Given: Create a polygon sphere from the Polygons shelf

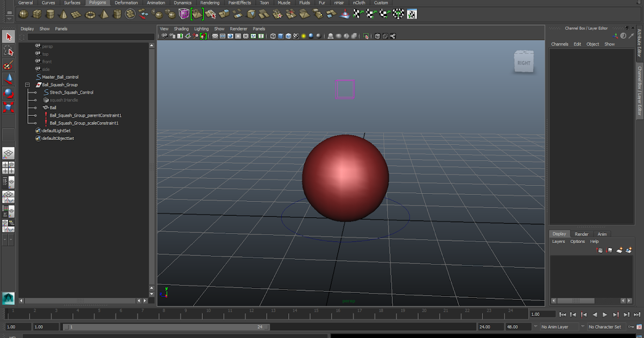Looking at the screenshot, I should pos(23,13).
